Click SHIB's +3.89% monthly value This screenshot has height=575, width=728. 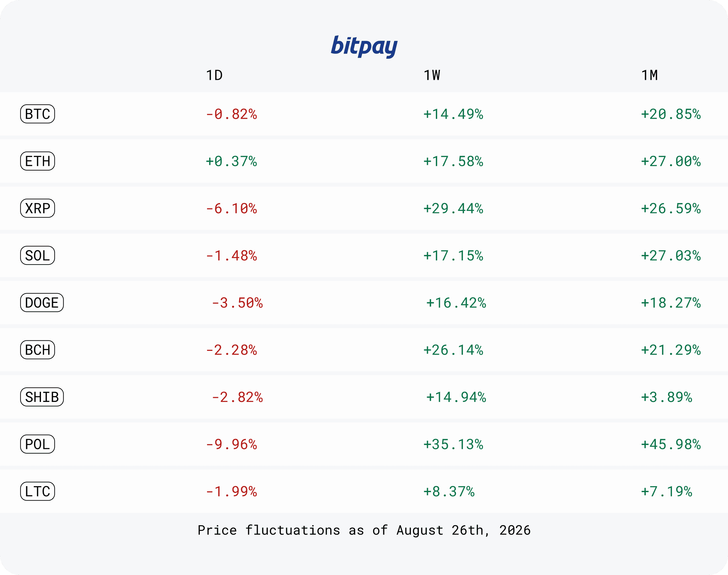pyautogui.click(x=667, y=397)
